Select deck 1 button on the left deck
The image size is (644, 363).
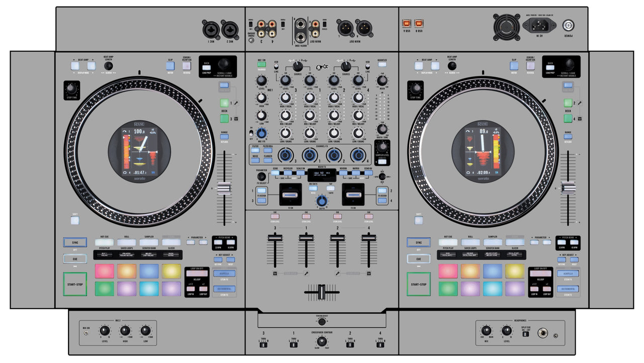tap(224, 103)
